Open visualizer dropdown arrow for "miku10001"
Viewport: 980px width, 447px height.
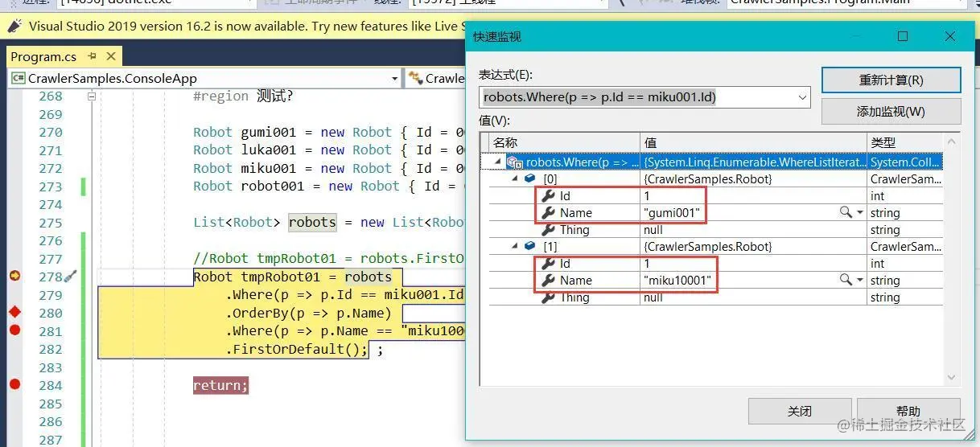tap(860, 280)
